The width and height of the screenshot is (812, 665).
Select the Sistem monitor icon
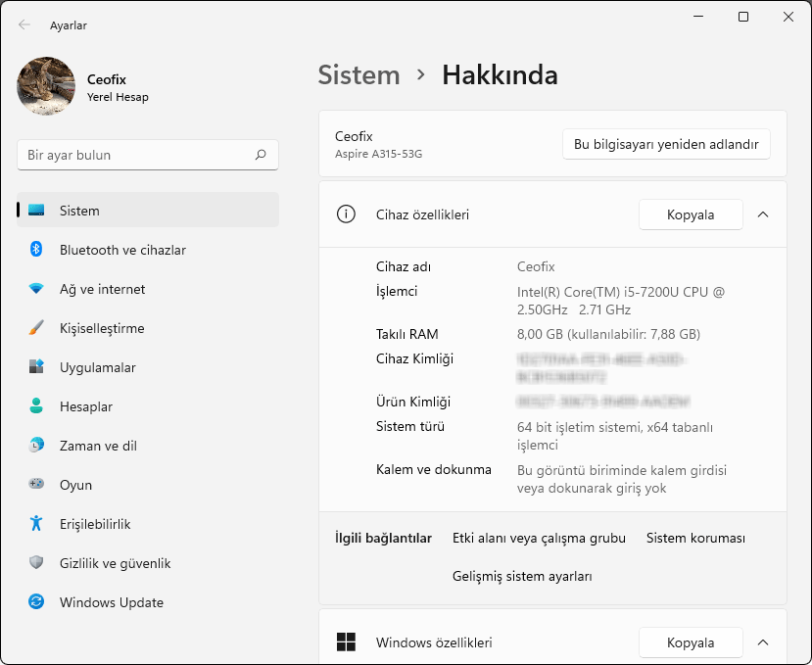pos(36,211)
